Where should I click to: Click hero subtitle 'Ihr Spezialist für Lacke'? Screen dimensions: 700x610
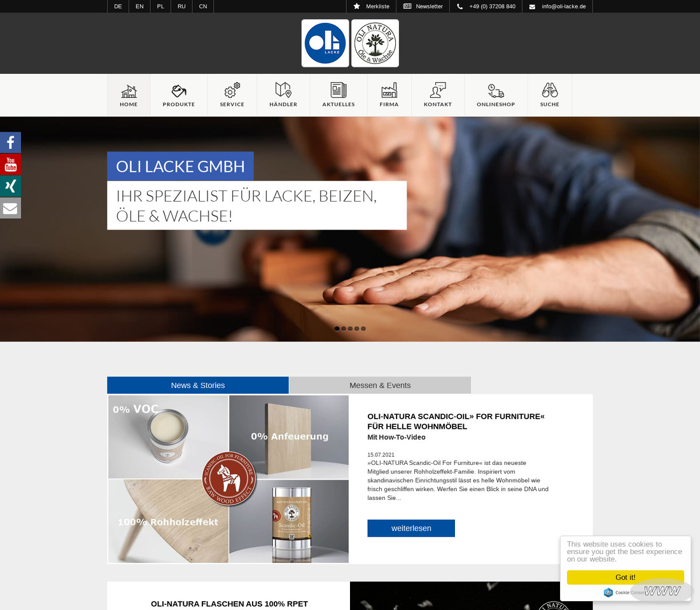coord(256,205)
